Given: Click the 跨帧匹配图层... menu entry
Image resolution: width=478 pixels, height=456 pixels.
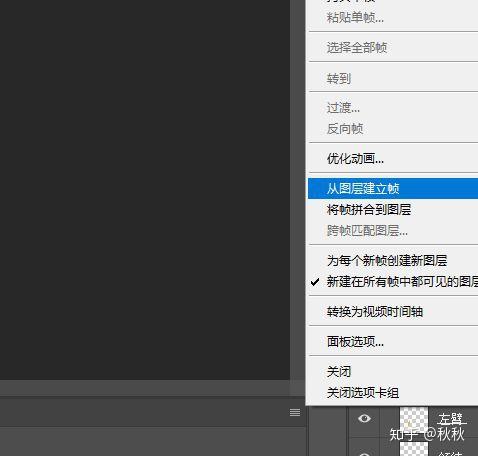Looking at the screenshot, I should point(393,231).
